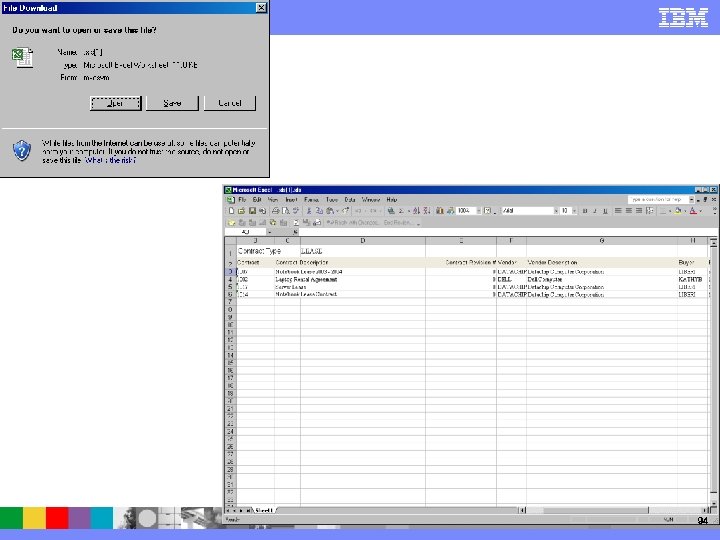Click Open in the File Download dialog

tap(115, 103)
